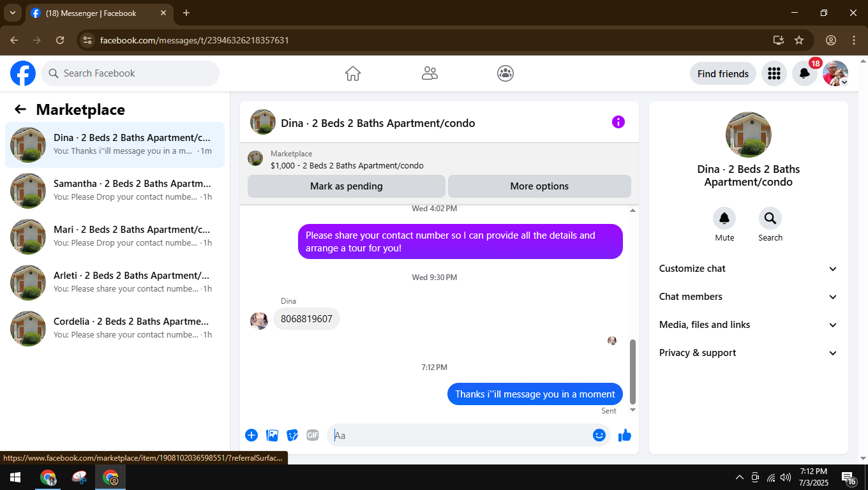Open Chrome three-dot menu
The width and height of the screenshot is (868, 490).
pyautogui.click(x=854, y=40)
